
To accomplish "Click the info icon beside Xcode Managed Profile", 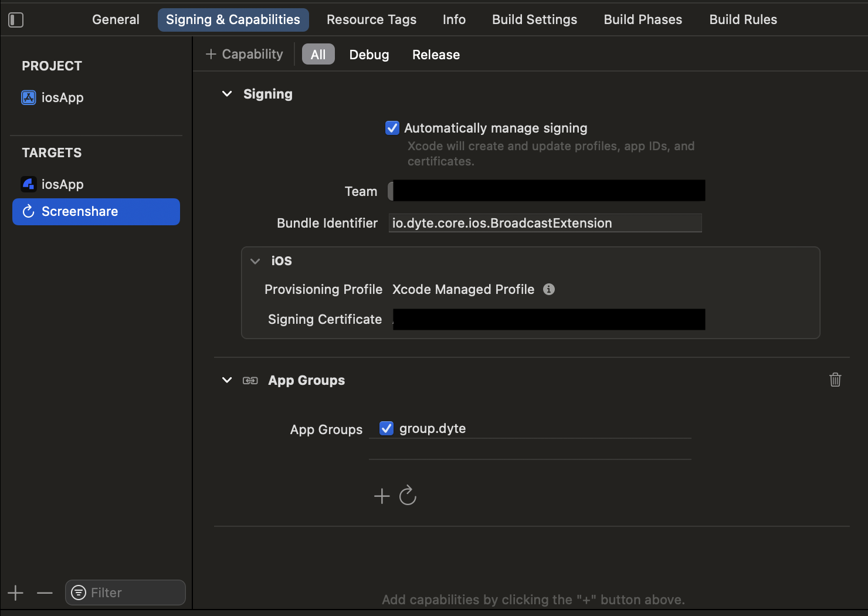I will 549,289.
